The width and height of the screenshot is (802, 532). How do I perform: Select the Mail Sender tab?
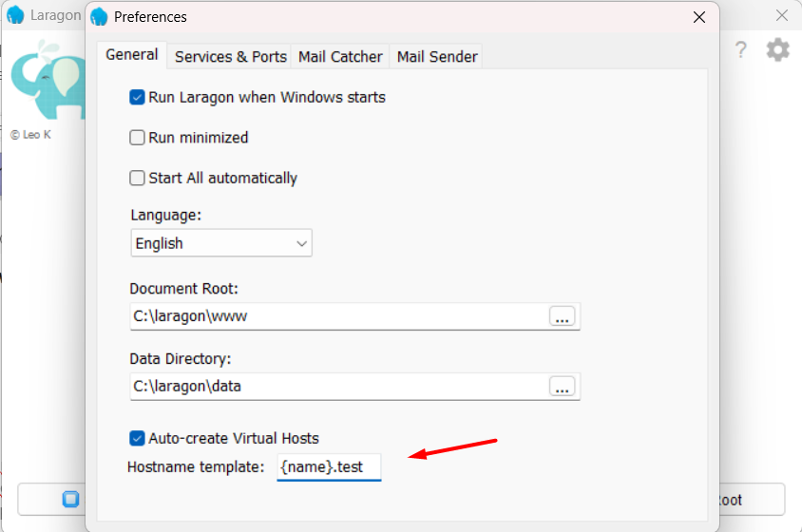coord(437,57)
